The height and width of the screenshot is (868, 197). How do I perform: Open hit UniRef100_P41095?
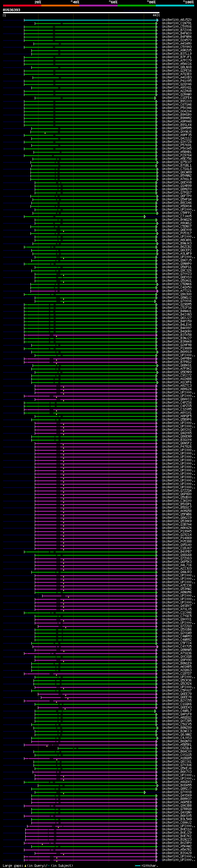176,81
